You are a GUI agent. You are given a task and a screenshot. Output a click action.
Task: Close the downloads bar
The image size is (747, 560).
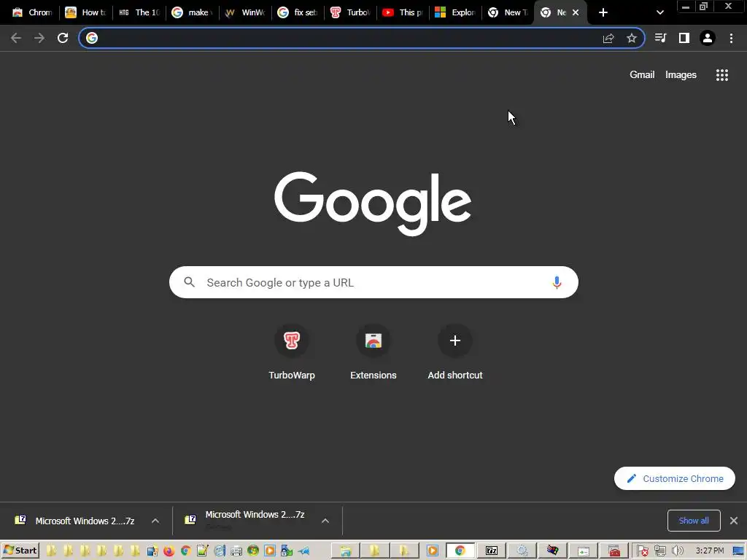coord(734,521)
